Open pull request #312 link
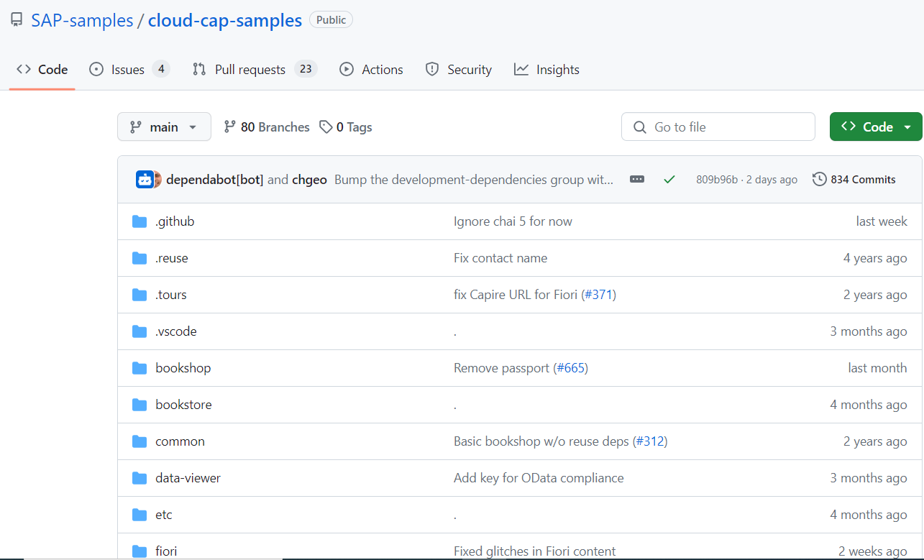This screenshot has width=924, height=560. (650, 441)
